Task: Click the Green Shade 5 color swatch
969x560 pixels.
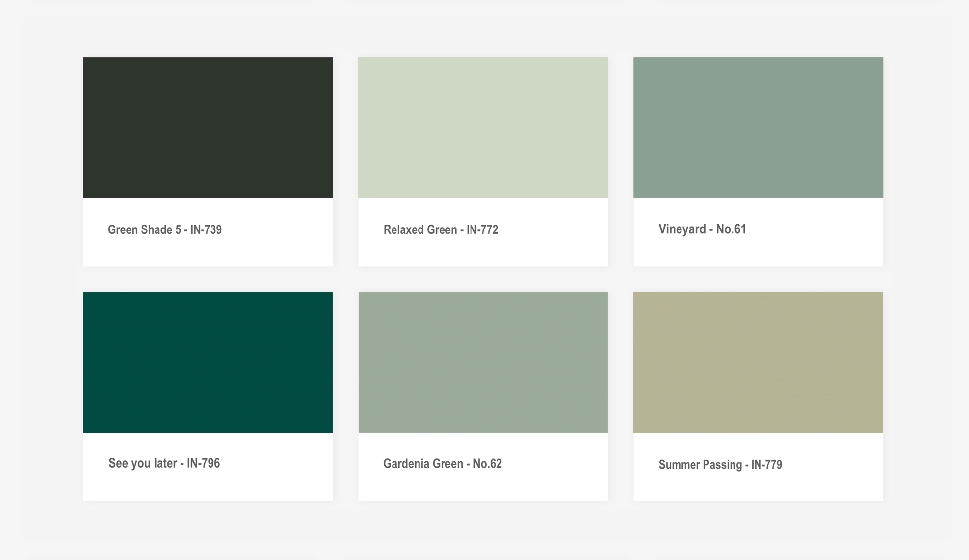Action: click(x=208, y=127)
